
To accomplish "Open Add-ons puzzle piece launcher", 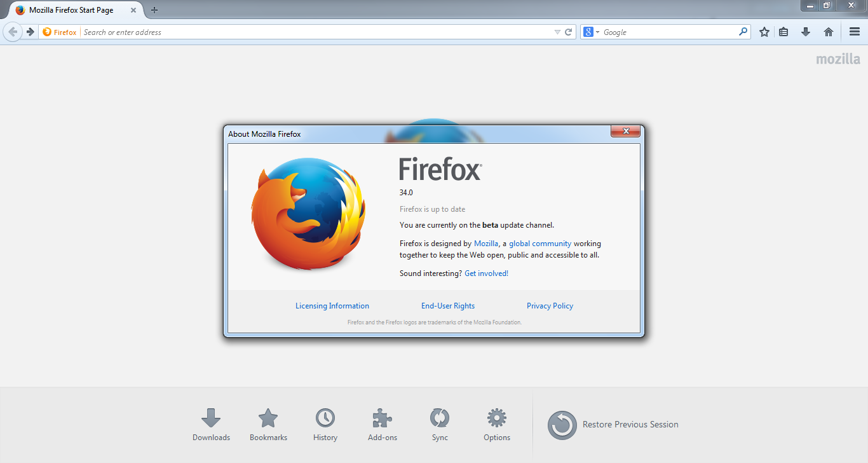I will click(383, 425).
